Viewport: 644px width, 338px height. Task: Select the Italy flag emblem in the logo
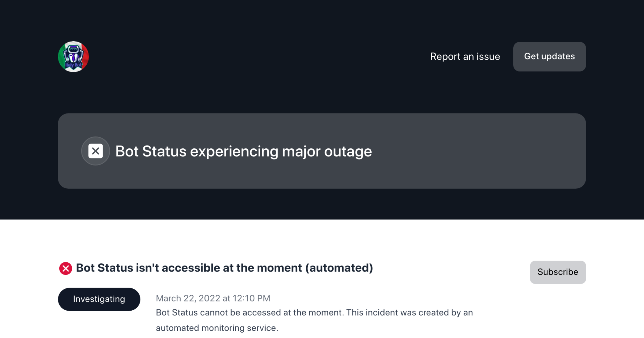click(73, 57)
